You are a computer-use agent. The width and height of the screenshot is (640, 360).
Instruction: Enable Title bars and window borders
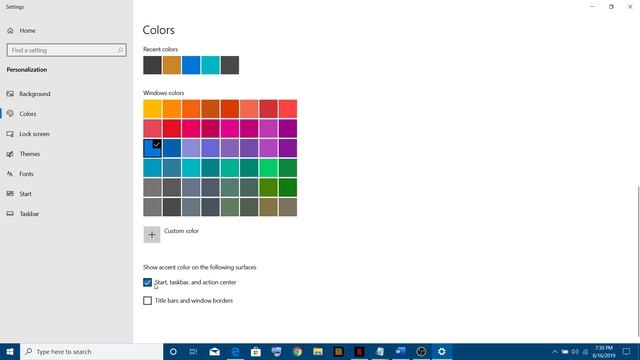pos(147,301)
